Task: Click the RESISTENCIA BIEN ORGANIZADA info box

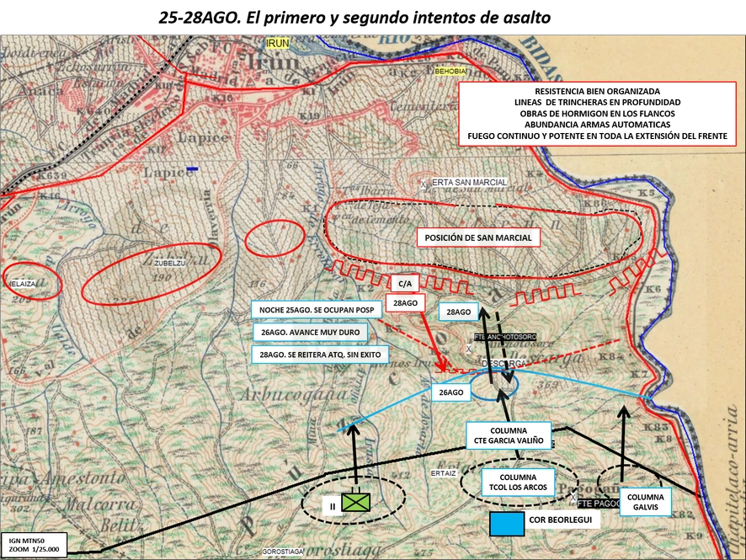Action: click(597, 113)
